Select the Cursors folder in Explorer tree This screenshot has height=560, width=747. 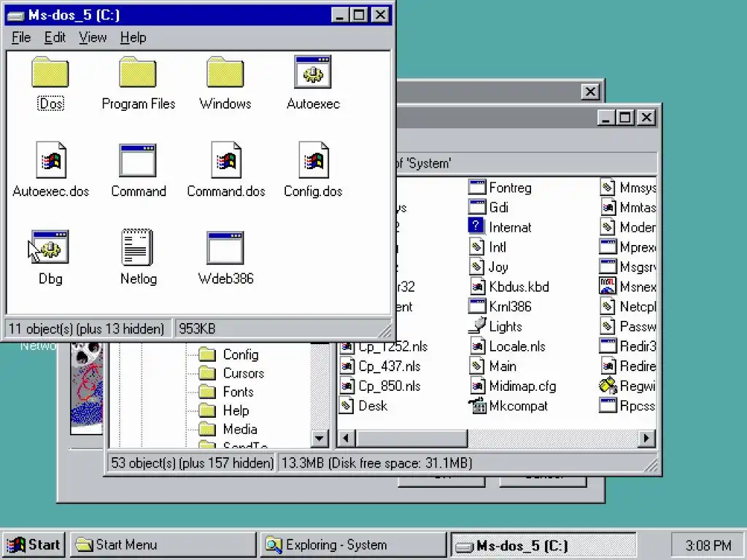(231, 373)
